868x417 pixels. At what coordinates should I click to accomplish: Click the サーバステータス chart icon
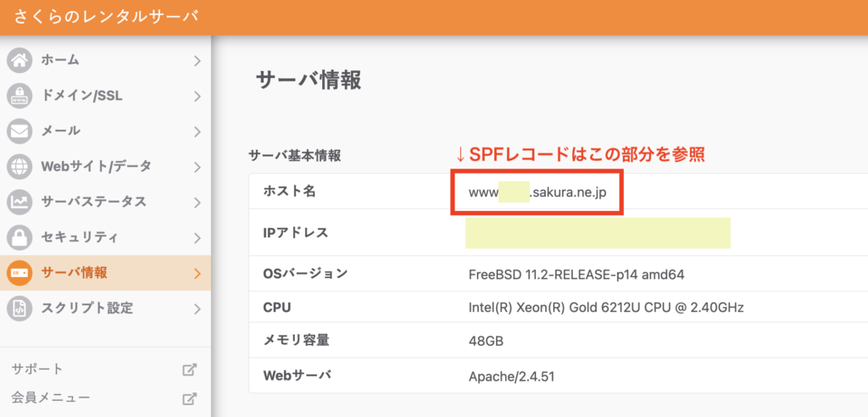point(20,202)
